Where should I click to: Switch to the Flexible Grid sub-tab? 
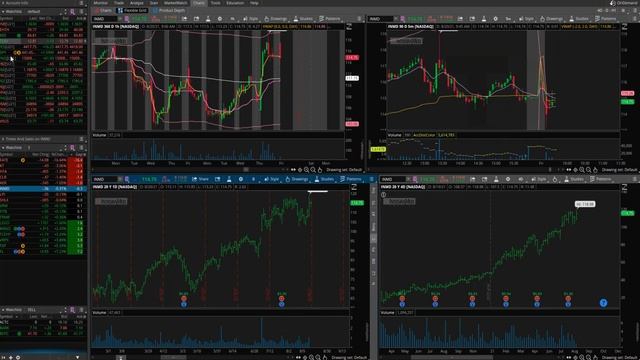click(132, 11)
